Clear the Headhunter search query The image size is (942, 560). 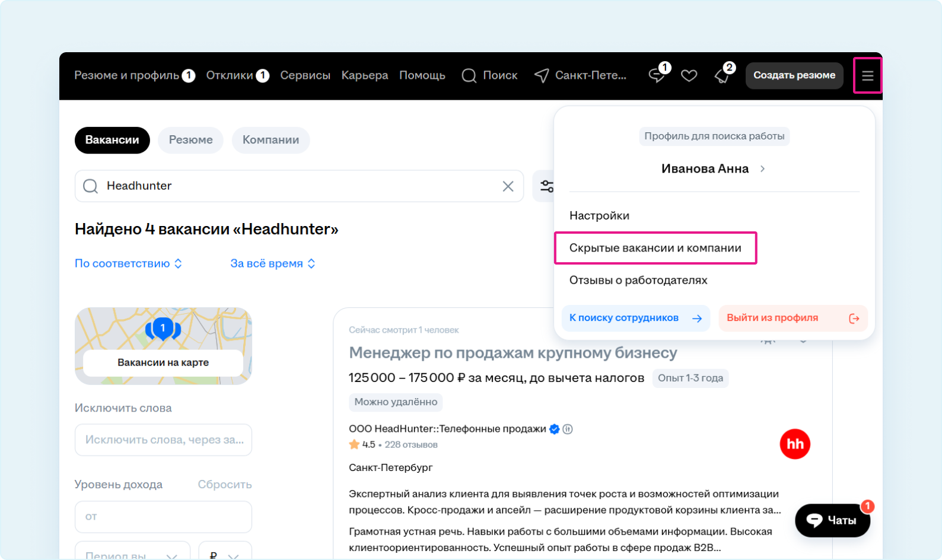(x=508, y=186)
